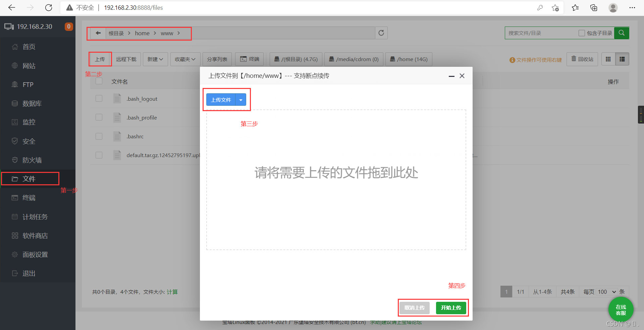Refresh the file list with reload icon
644x330 pixels.
tap(381, 33)
